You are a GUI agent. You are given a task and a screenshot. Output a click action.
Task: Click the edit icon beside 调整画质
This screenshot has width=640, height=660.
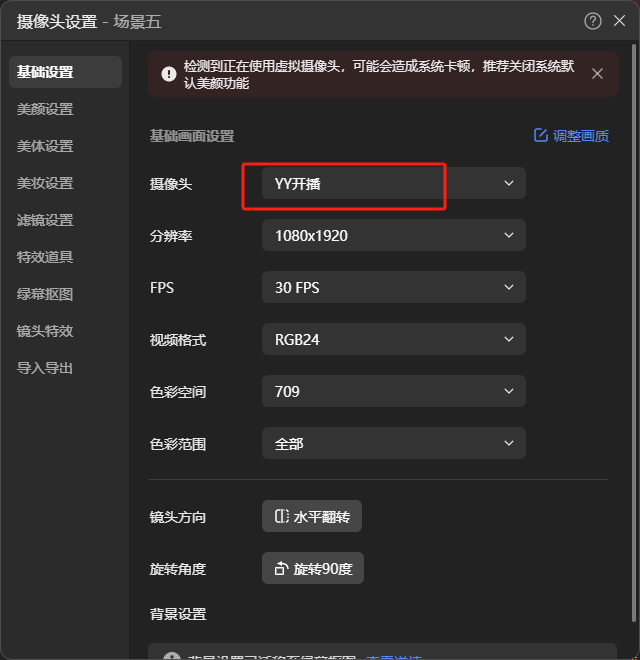coord(541,135)
